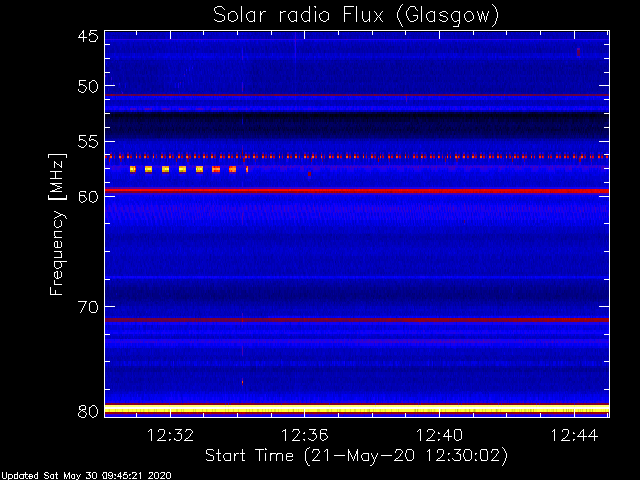Click the 12:44 time tick label
This screenshot has width=640, height=480.
(x=574, y=435)
